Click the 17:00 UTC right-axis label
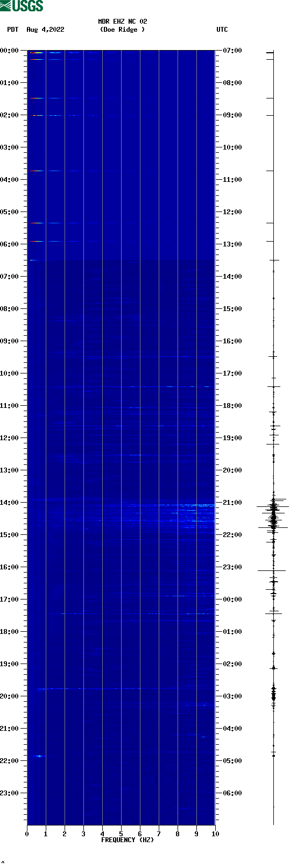The height and width of the screenshot is (868, 297). 232,373
